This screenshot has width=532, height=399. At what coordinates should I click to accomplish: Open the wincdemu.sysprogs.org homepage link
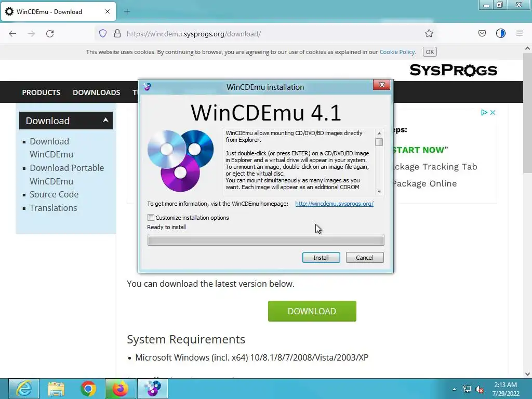click(334, 204)
